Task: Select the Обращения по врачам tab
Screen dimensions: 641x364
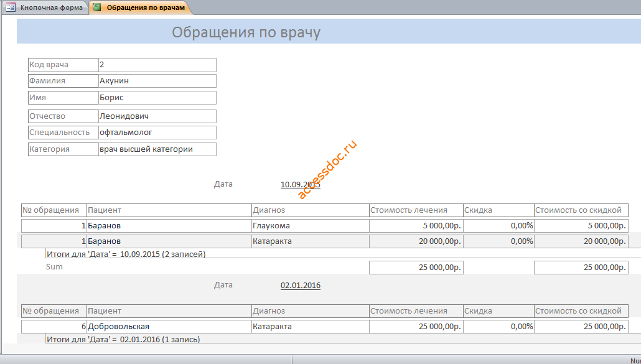Action: (141, 7)
